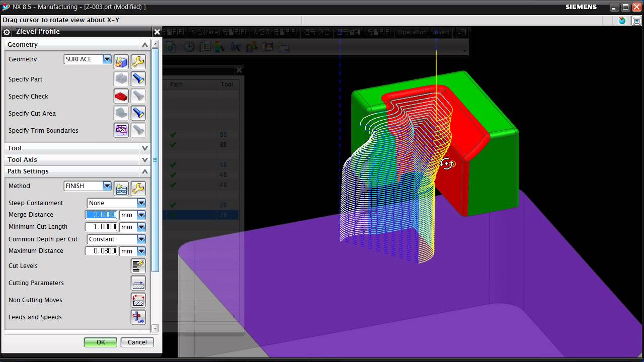Click Specify Part display flashlight icon

[138, 79]
